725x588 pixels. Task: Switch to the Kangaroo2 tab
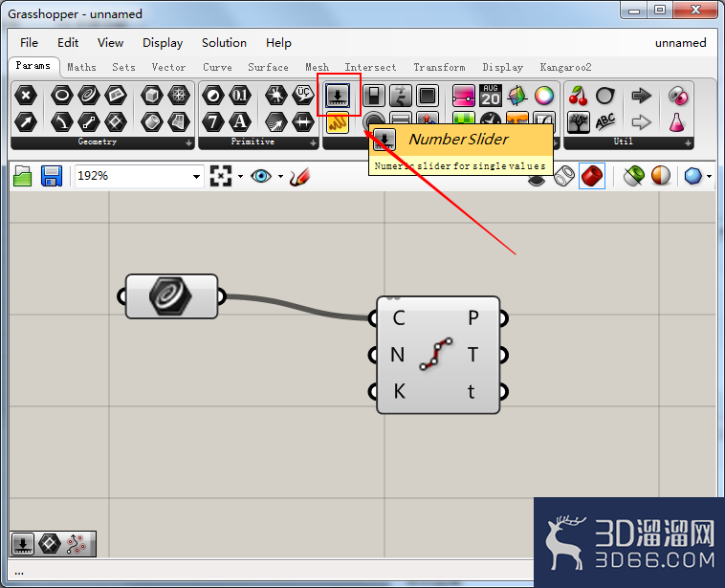[566, 68]
